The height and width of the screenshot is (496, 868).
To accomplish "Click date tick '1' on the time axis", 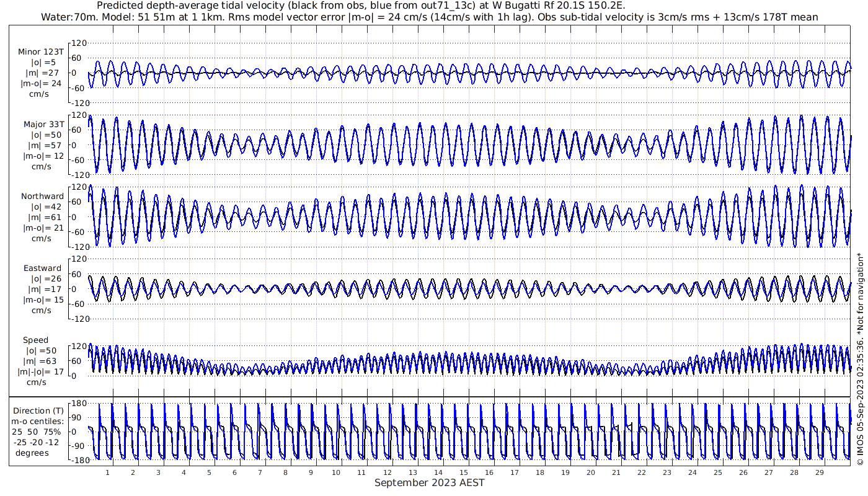I will pos(108,472).
